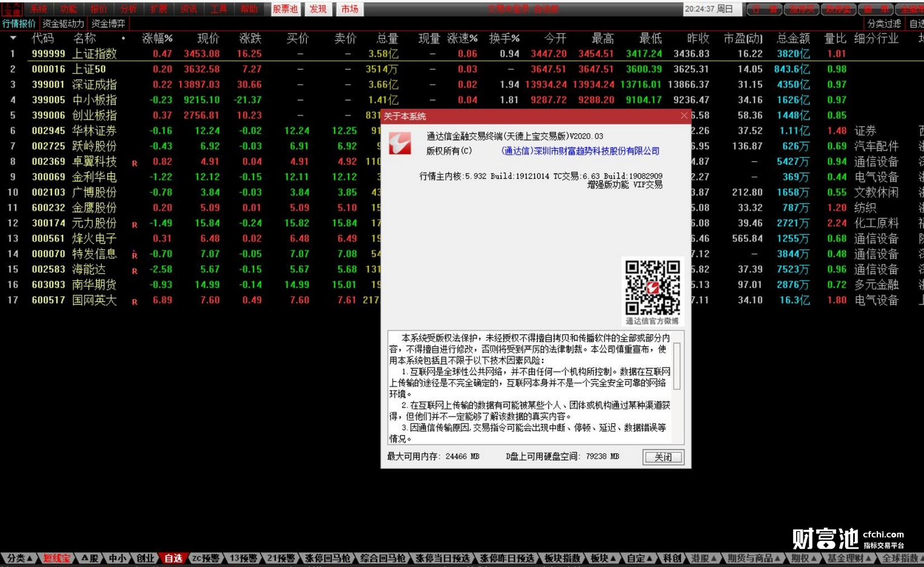Expand the 自定 bottom tab
Image resolution: width=924 pixels, height=567 pixels.
639,559
